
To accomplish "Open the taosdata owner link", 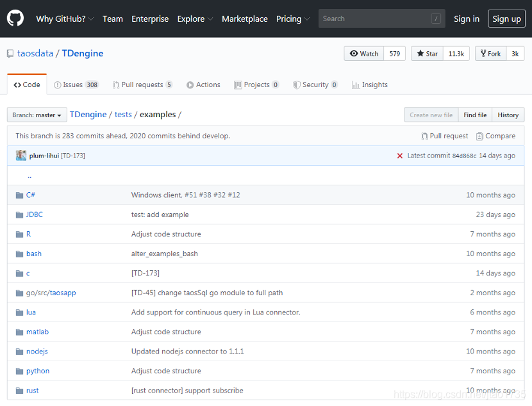I will point(35,54).
